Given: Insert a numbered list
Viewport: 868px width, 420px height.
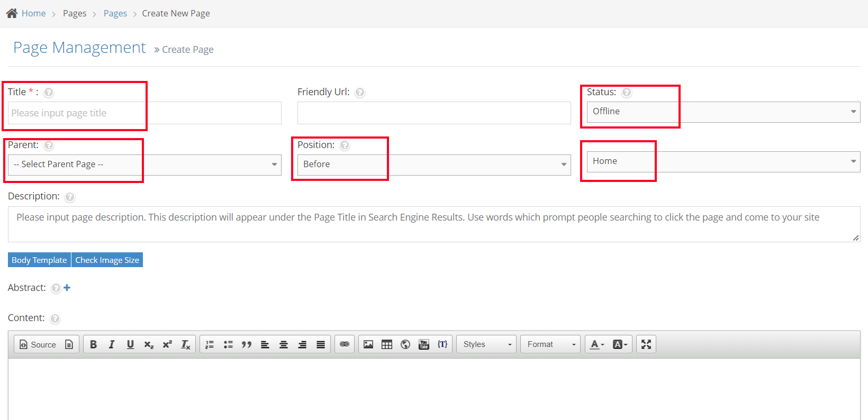Looking at the screenshot, I should click(x=210, y=344).
